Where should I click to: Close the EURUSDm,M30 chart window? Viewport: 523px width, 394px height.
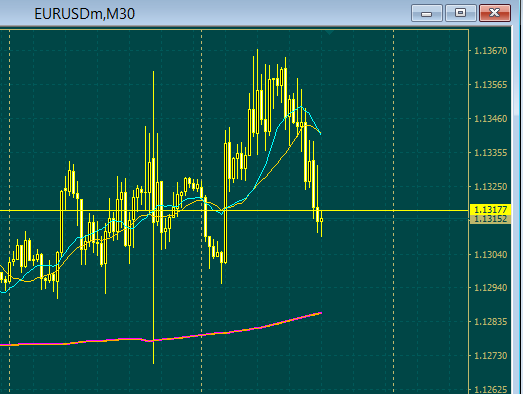click(x=495, y=13)
